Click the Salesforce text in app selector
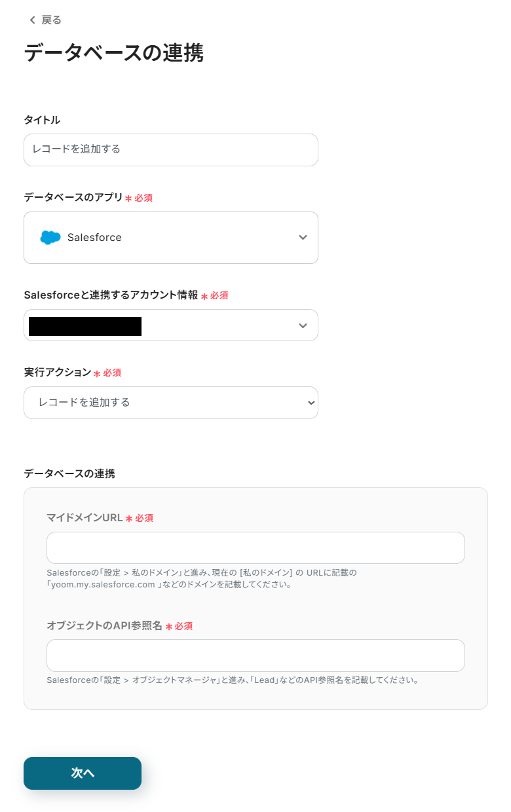The width and height of the screenshot is (511, 812). 94,238
